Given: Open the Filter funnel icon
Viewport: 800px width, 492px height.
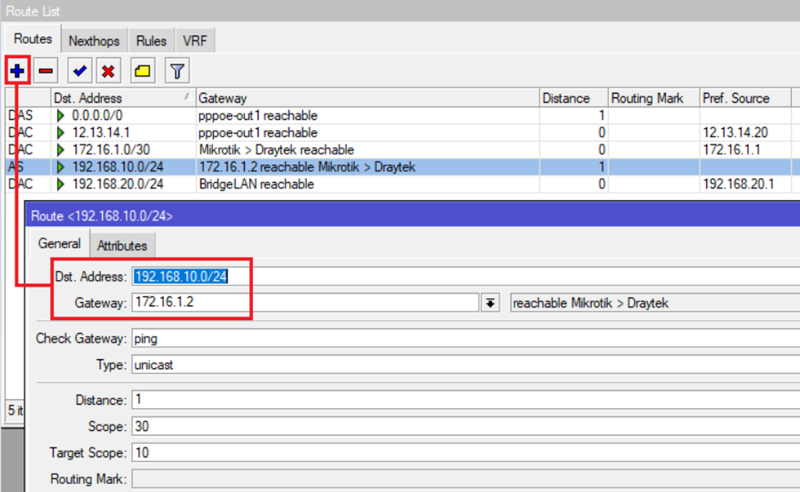Looking at the screenshot, I should pyautogui.click(x=176, y=71).
